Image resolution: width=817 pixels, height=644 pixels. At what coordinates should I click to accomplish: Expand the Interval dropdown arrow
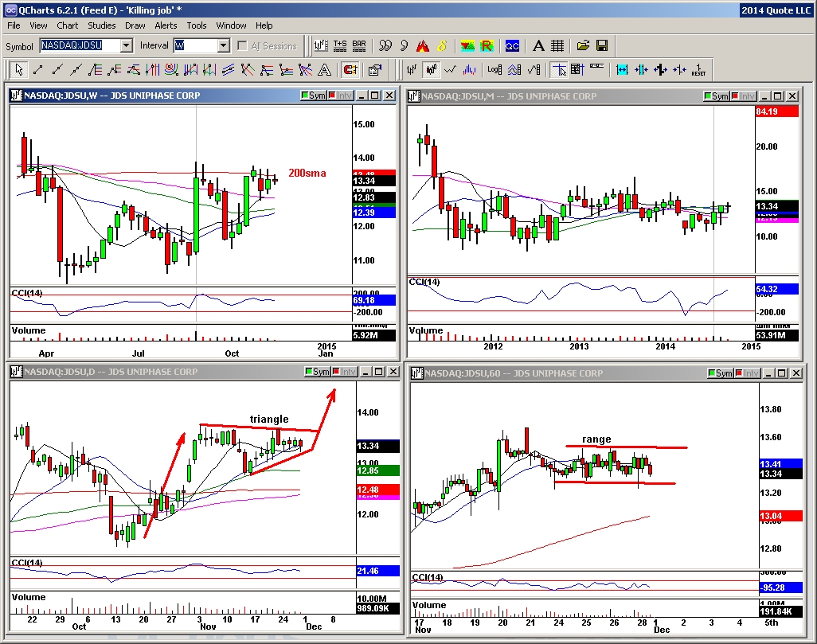tap(224, 46)
